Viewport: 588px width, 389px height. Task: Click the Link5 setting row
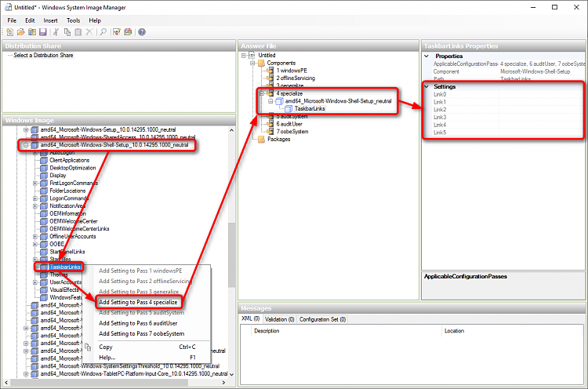tap(503, 133)
